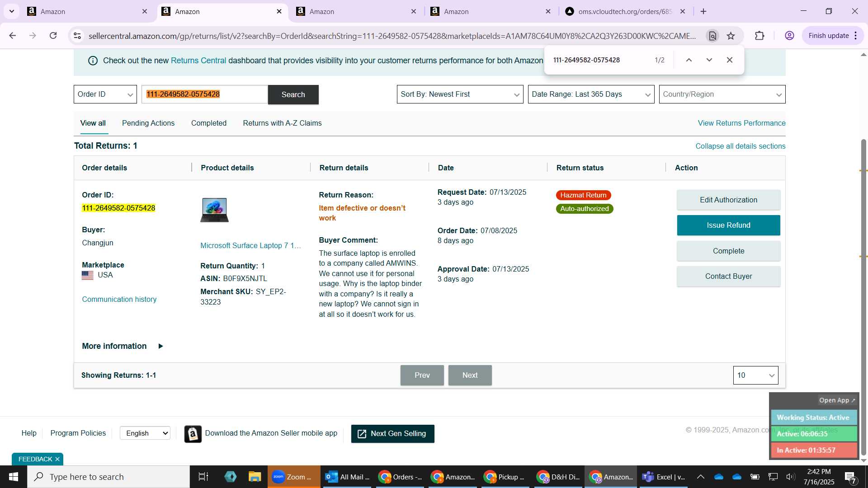
Task: Open the English language dropdown
Action: point(145,433)
